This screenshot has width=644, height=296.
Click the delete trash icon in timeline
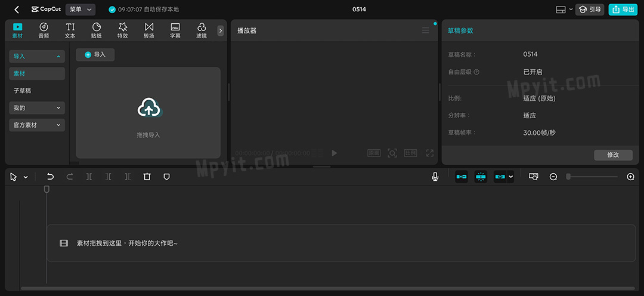coord(147,177)
